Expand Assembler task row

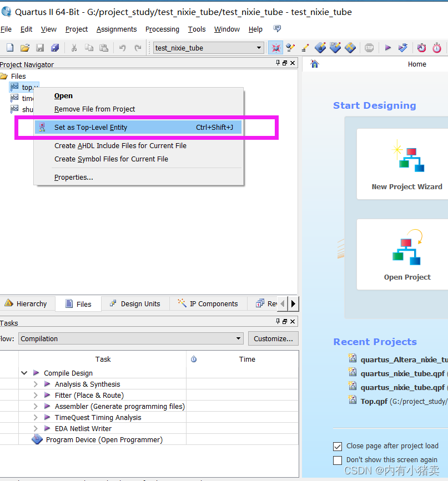point(36,406)
